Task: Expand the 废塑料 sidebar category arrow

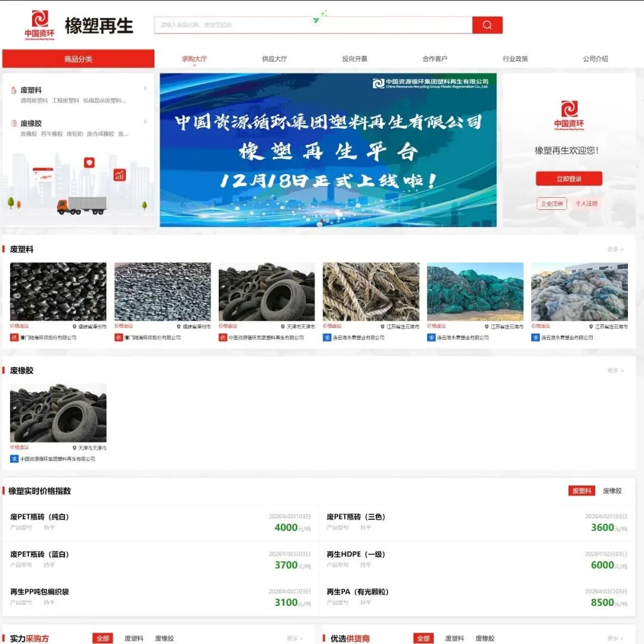Action: (145, 89)
